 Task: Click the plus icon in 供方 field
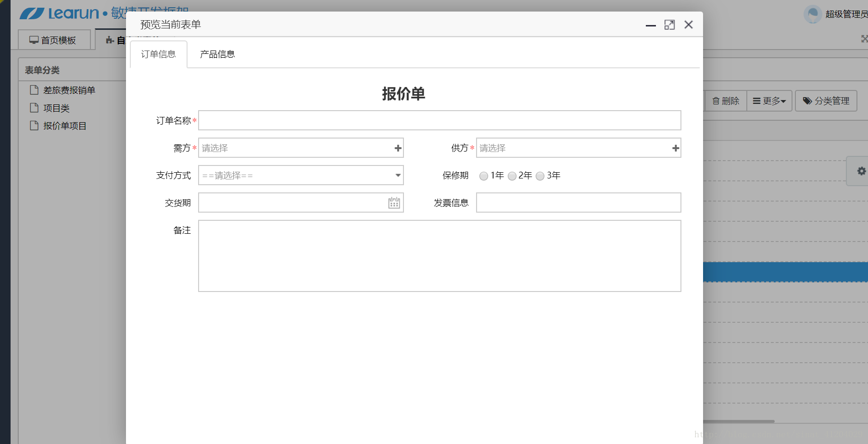676,148
